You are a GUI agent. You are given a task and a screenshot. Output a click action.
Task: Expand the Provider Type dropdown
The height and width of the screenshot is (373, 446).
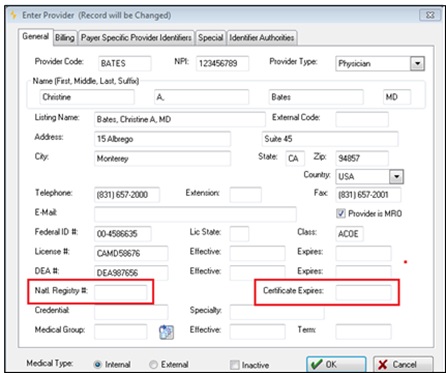pos(417,63)
